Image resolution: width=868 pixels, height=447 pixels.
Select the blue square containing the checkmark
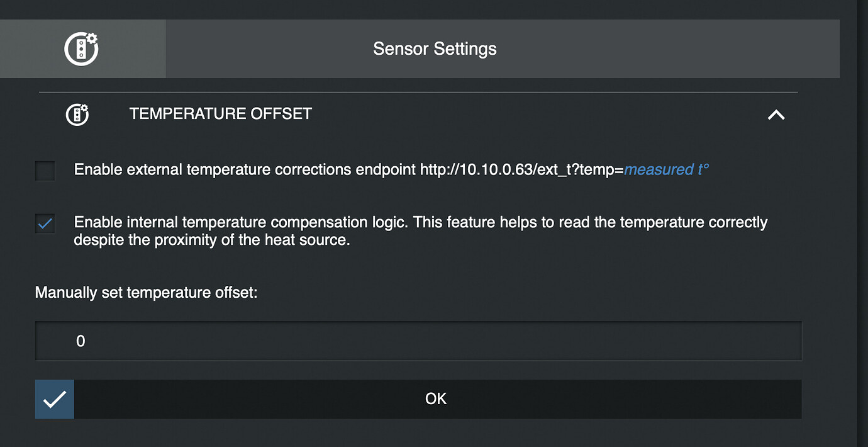[x=54, y=399]
